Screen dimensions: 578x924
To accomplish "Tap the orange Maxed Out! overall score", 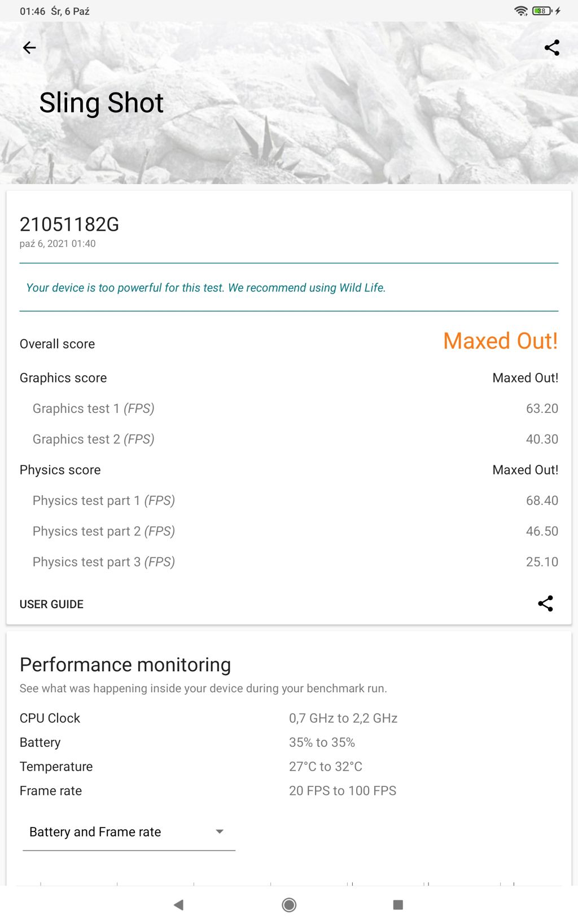I will point(500,341).
